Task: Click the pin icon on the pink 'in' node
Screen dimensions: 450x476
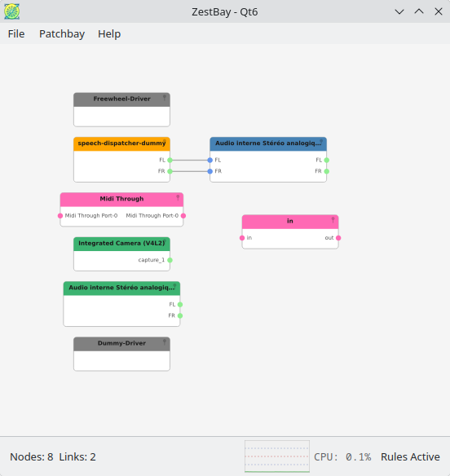Action: pyautogui.click(x=333, y=220)
